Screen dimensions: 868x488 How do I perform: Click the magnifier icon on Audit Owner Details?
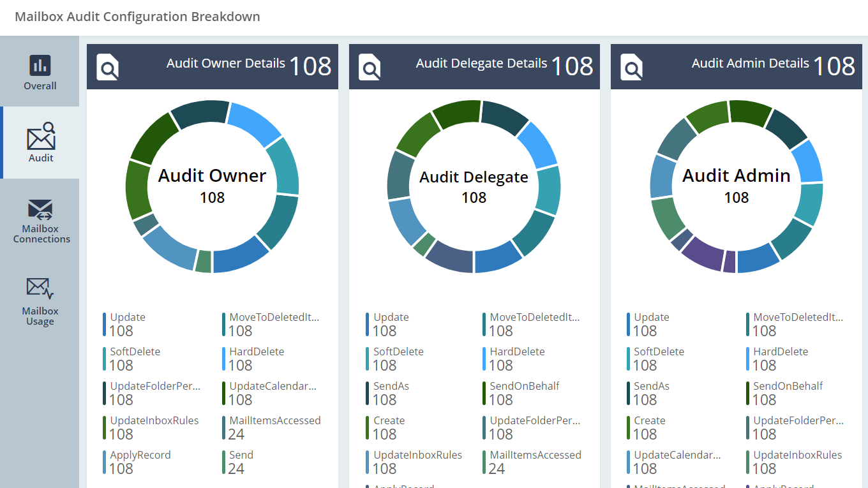107,66
